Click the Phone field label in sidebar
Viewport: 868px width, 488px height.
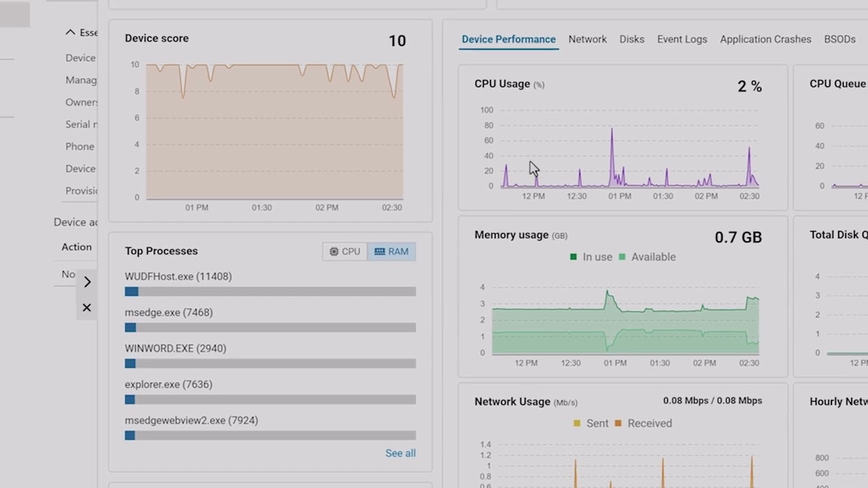point(80,146)
